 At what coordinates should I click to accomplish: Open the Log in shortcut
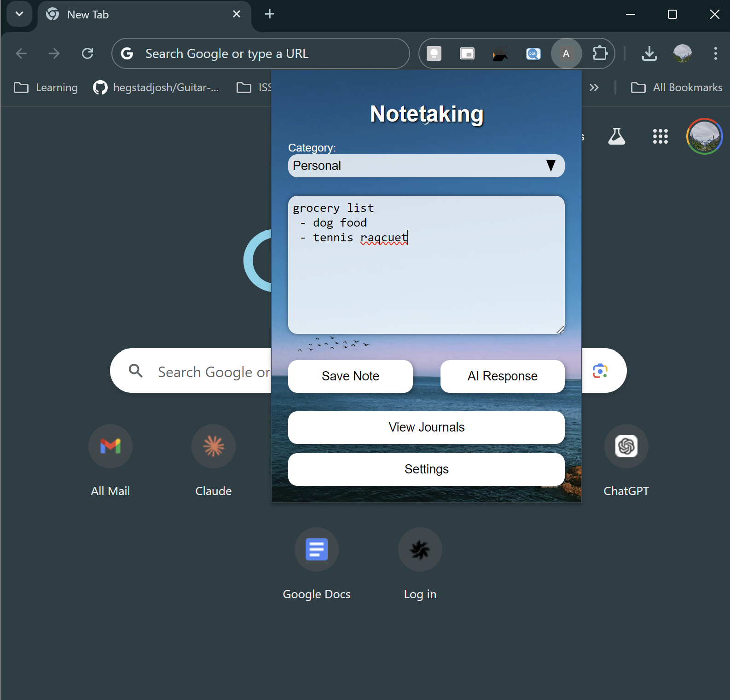[x=420, y=564]
